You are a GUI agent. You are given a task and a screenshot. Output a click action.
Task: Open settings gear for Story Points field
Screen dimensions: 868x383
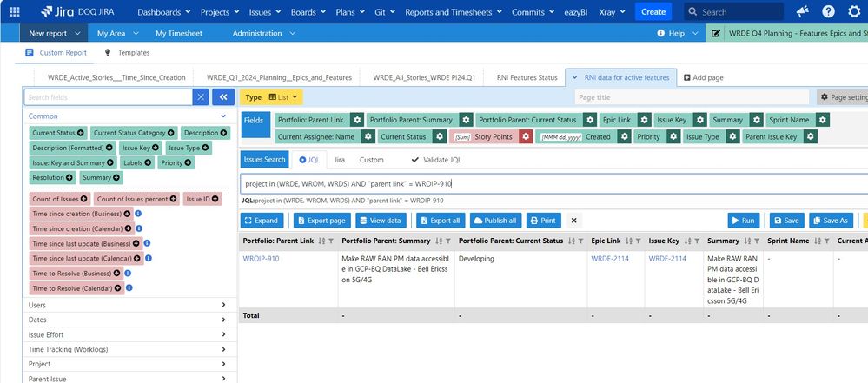pyautogui.click(x=526, y=136)
